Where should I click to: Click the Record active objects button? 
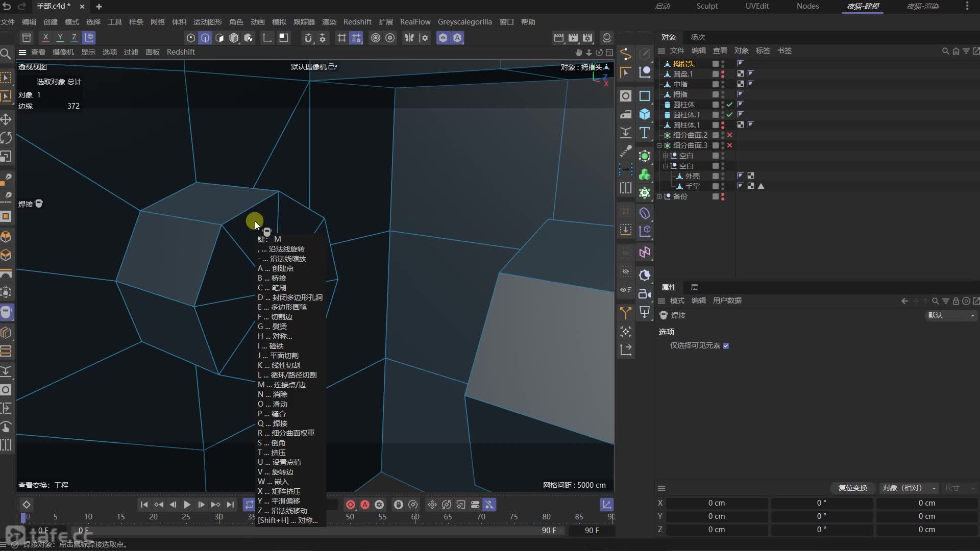point(351,505)
